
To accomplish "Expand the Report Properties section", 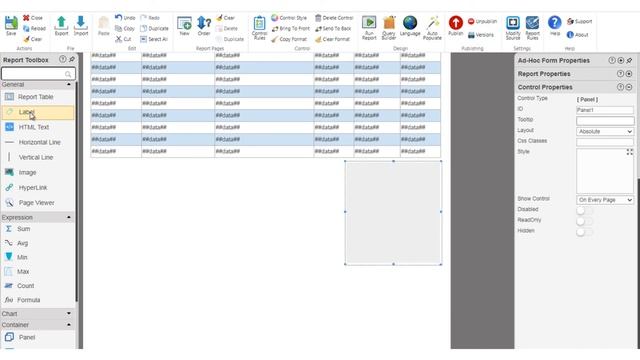I will point(629,74).
